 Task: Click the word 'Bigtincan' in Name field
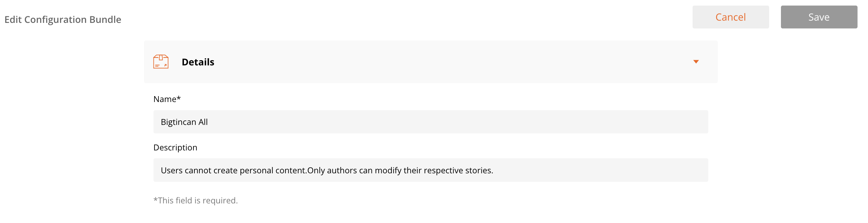(178, 122)
